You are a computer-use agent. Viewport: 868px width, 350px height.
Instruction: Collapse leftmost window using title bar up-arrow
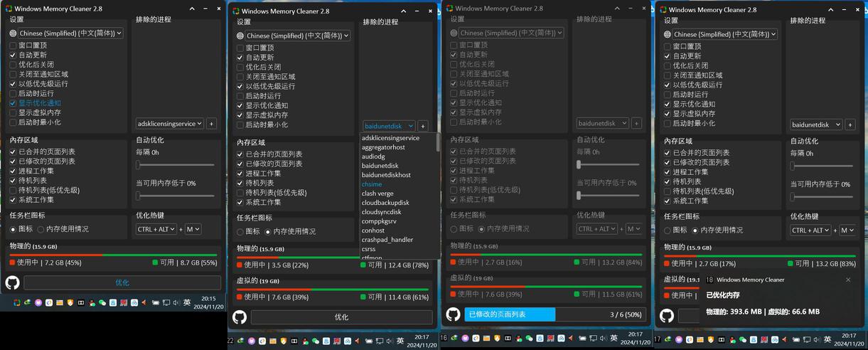click(193, 9)
